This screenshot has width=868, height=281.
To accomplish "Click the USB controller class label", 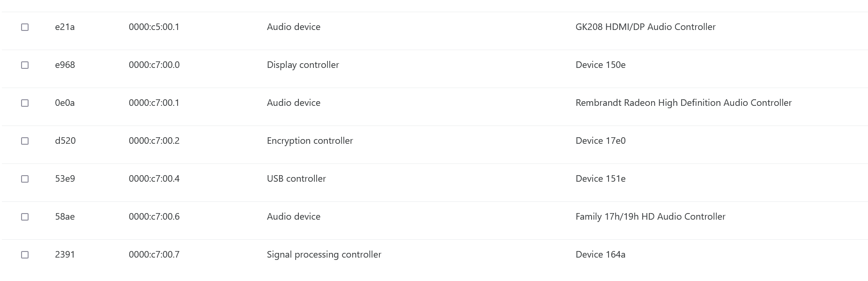I will click(x=297, y=178).
